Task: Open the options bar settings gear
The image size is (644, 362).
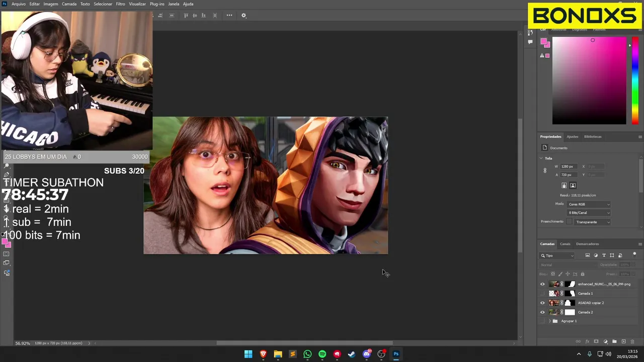Action: [x=244, y=15]
